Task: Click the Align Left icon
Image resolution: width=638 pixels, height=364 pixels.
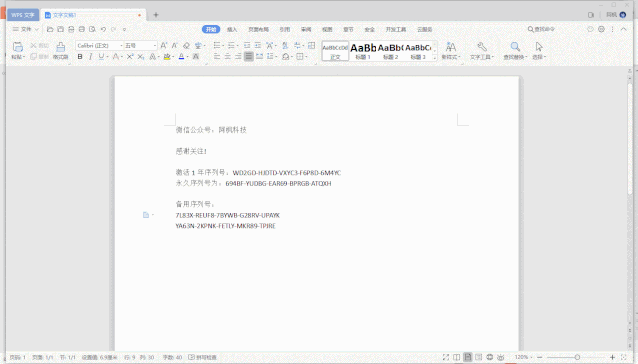Action: [x=217, y=57]
